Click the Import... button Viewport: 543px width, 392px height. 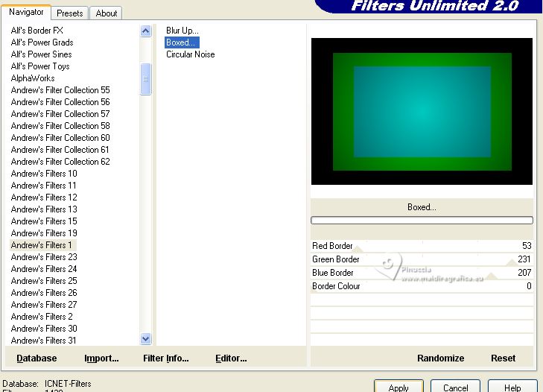tap(101, 358)
